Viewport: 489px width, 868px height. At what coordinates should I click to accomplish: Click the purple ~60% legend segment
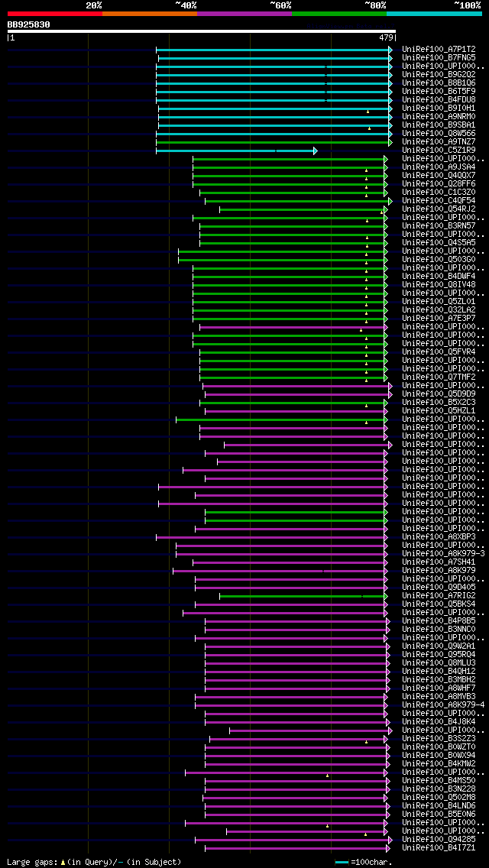point(244,13)
